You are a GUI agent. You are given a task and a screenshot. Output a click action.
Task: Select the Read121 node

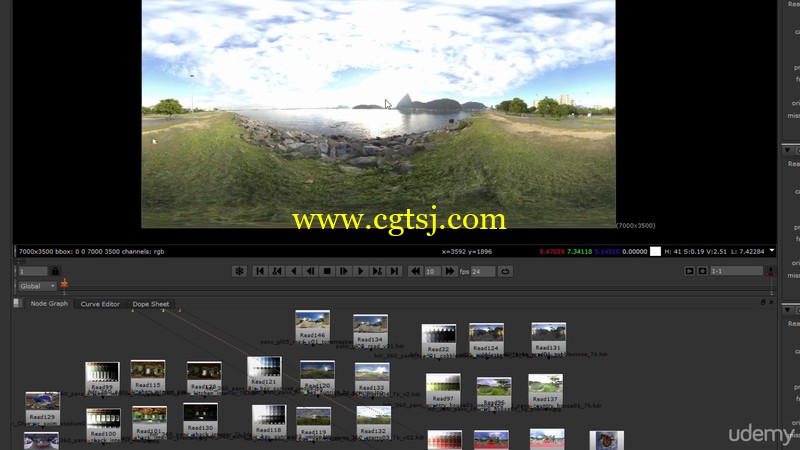click(264, 372)
